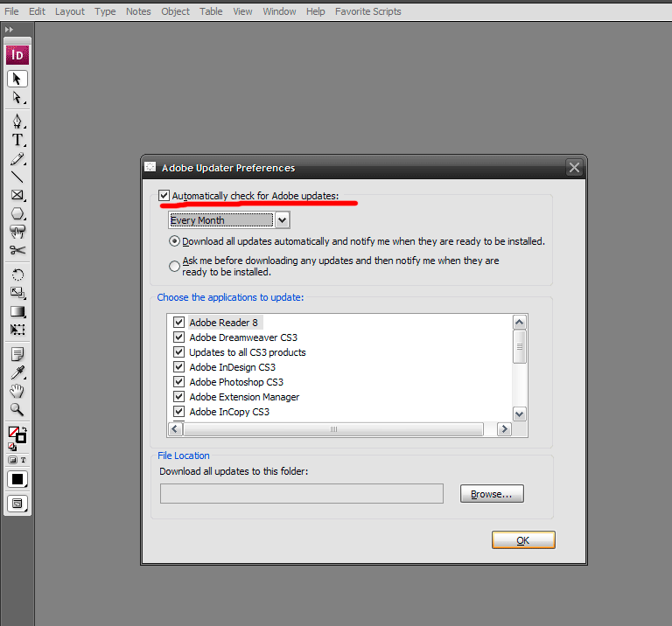Screen dimensions: 672x626
Task: Select the Hand tool
Action: point(17,391)
